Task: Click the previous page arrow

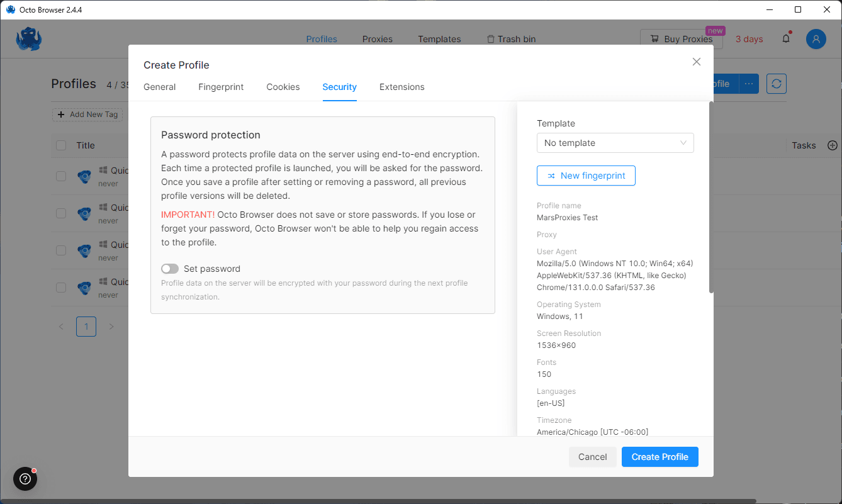Action: click(61, 327)
